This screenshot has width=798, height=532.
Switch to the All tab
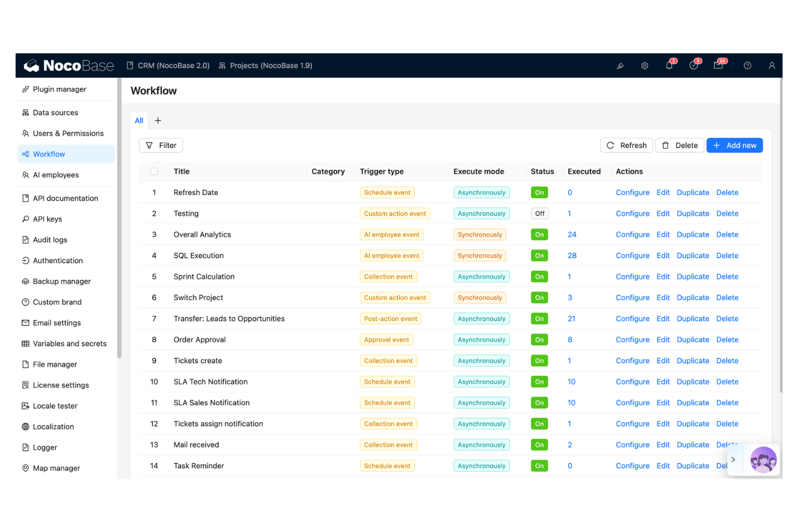139,120
